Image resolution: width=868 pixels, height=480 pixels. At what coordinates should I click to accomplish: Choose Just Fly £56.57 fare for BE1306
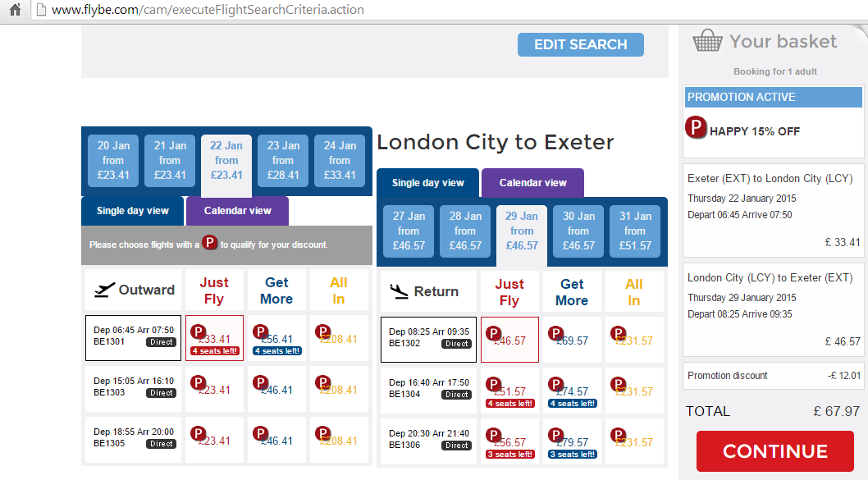pyautogui.click(x=509, y=441)
